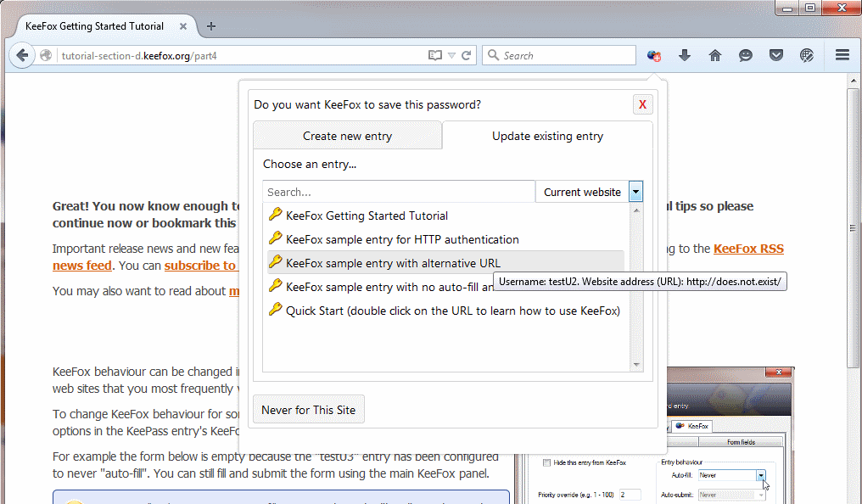Close the KeeFox save password prompt
Image resolution: width=862 pixels, height=504 pixels.
pos(642,104)
